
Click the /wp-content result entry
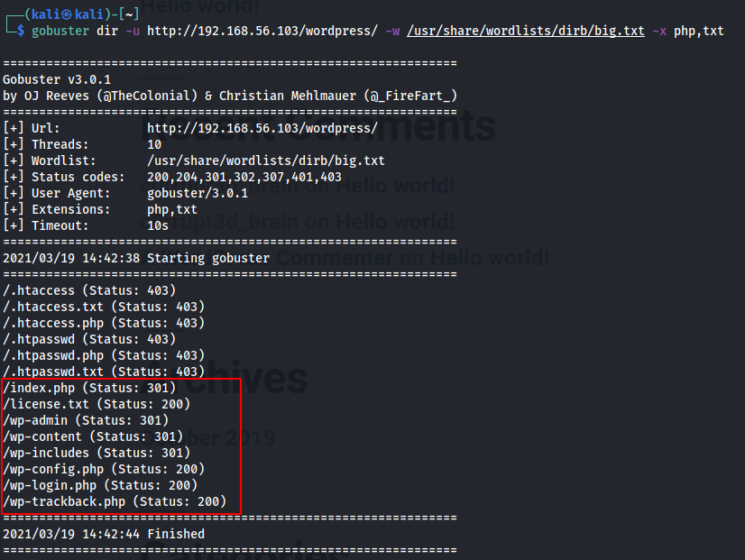tap(93, 436)
